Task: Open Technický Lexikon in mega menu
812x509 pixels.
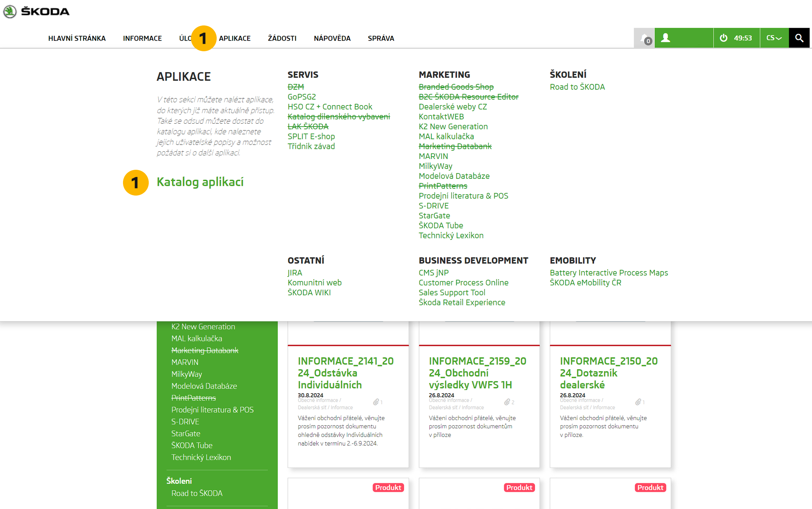Action: click(x=451, y=235)
